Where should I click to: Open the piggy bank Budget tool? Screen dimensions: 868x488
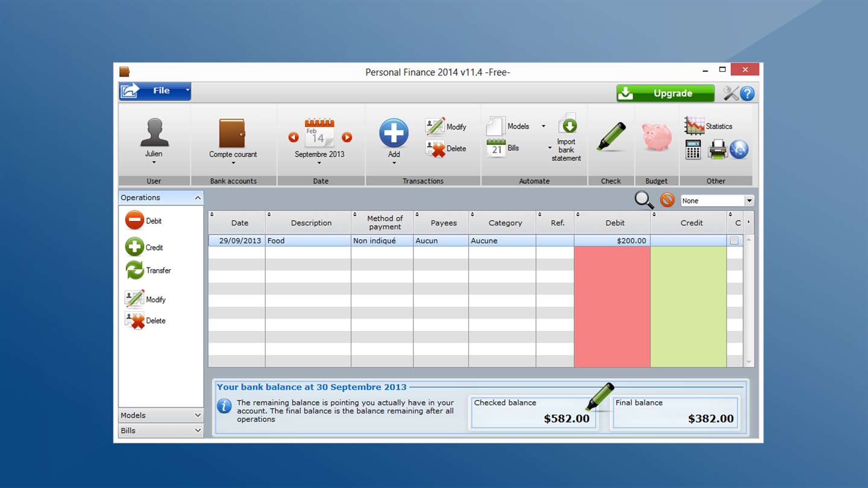[x=656, y=136]
